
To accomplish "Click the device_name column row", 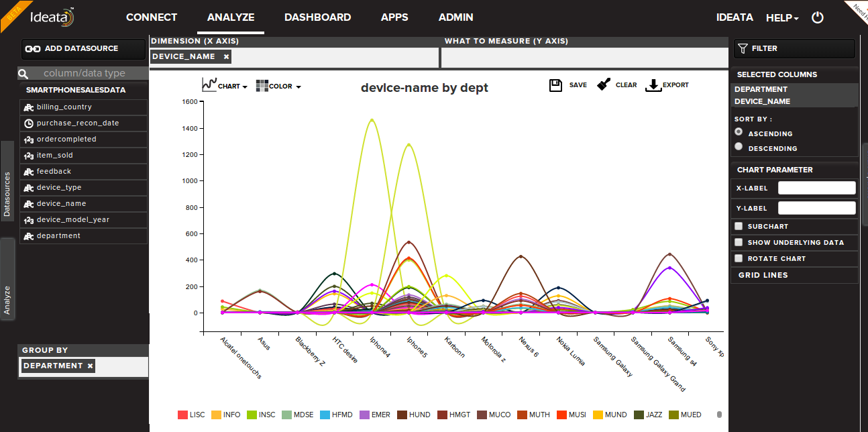I will click(x=83, y=204).
